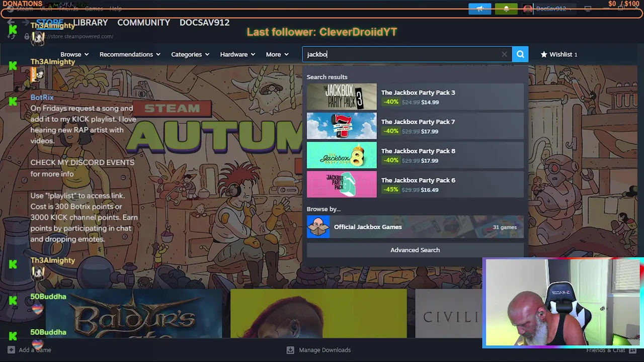The height and width of the screenshot is (362, 644).
Task: Open the More dropdown menu
Action: (x=277, y=54)
